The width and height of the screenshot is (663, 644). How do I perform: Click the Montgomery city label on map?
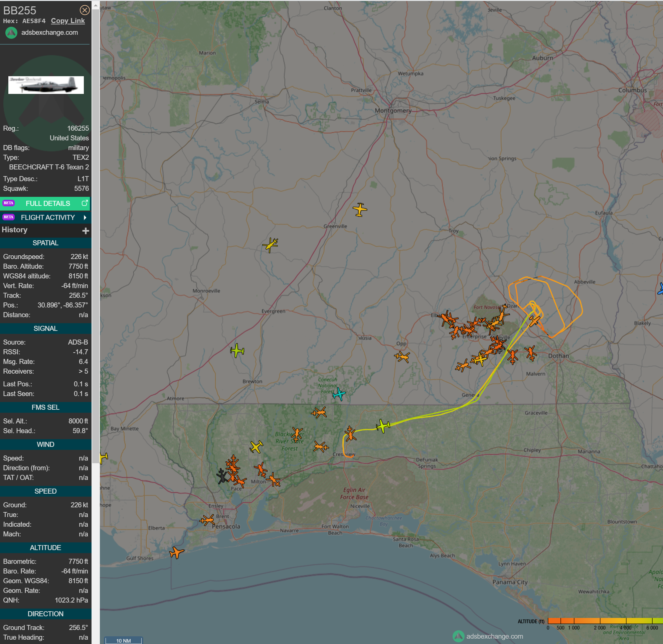point(393,110)
